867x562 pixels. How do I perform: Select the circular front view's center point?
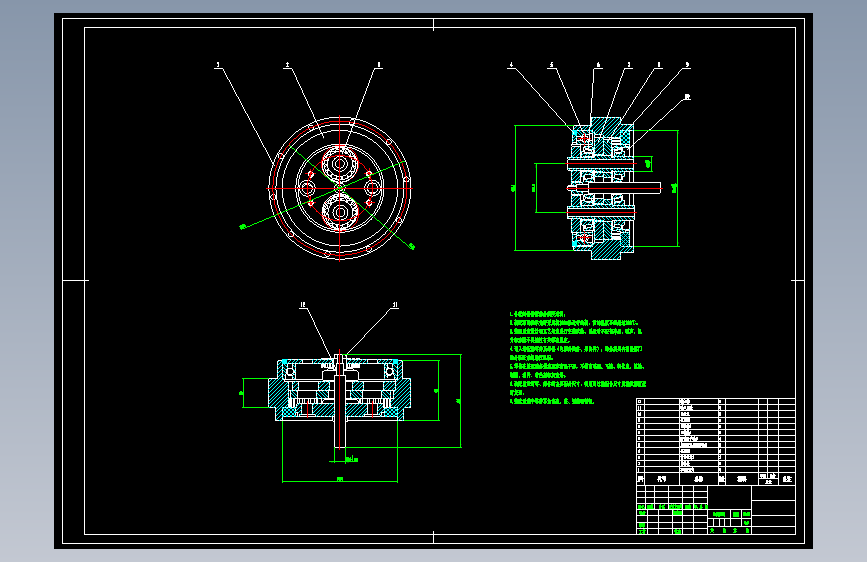(340, 188)
